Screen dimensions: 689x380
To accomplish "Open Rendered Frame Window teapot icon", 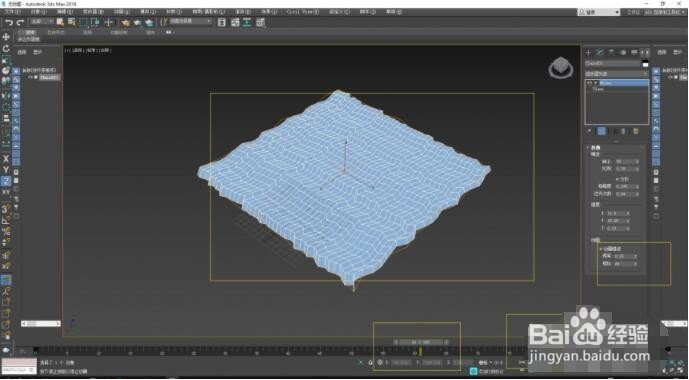I will [138, 22].
